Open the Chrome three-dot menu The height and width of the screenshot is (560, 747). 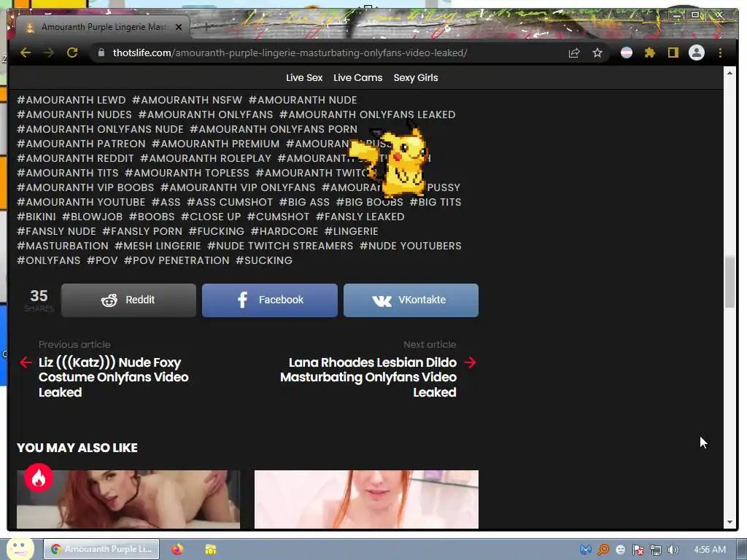point(720,52)
